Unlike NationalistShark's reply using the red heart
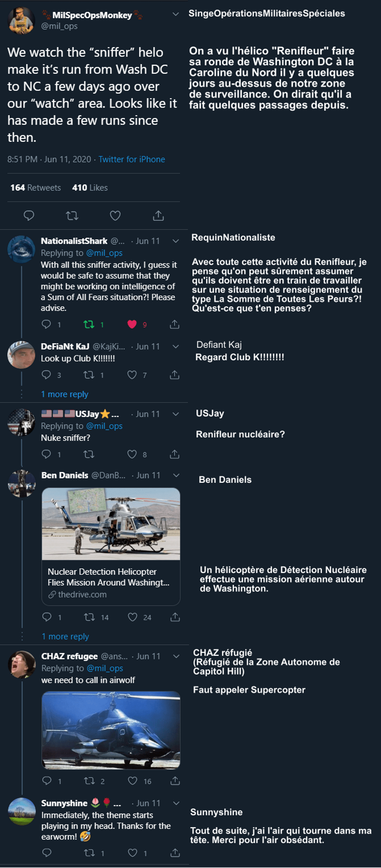 pyautogui.click(x=130, y=324)
